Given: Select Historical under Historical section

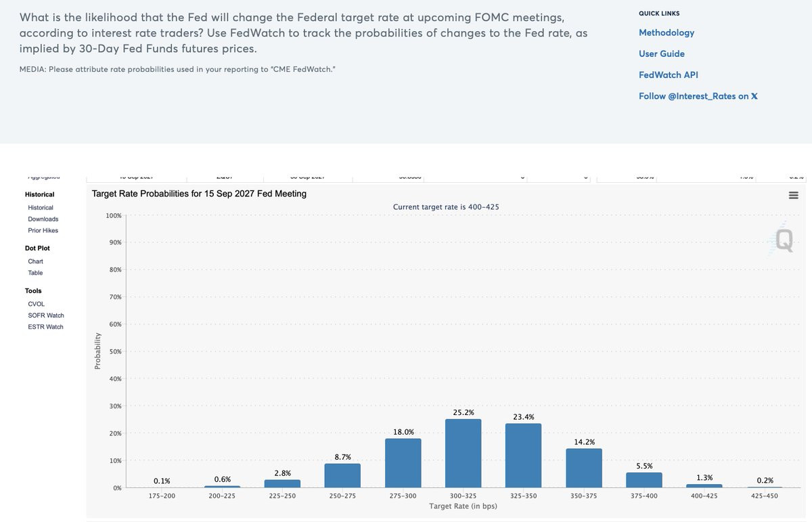Looking at the screenshot, I should click(x=41, y=208).
